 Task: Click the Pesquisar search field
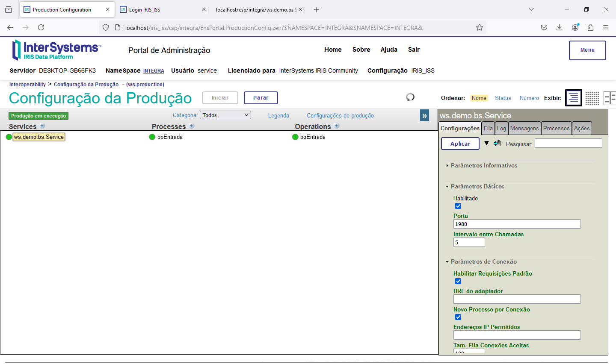coord(568,144)
